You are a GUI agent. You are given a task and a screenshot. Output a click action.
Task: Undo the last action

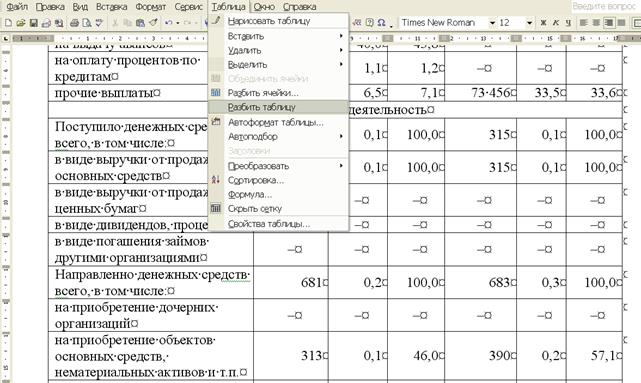click(168, 23)
